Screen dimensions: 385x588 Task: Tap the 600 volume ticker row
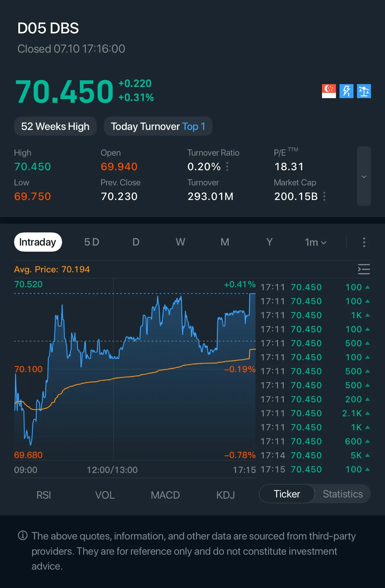315,441
